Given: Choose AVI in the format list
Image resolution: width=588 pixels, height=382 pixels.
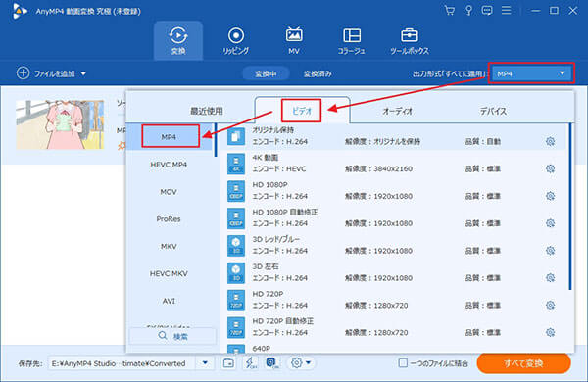Looking at the screenshot, I should (169, 301).
